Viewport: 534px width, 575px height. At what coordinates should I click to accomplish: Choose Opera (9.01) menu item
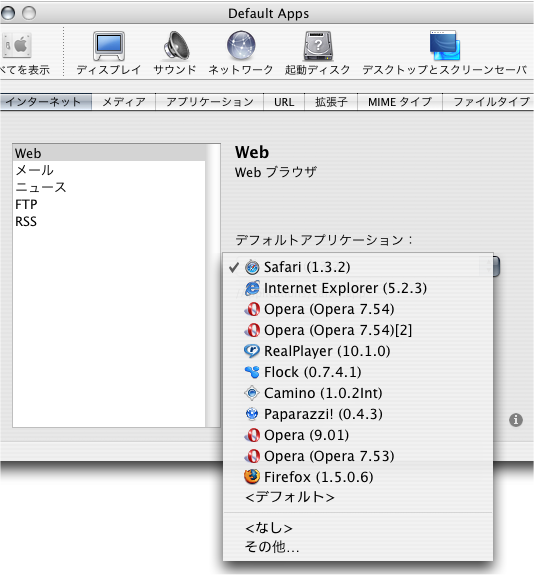coord(358,435)
